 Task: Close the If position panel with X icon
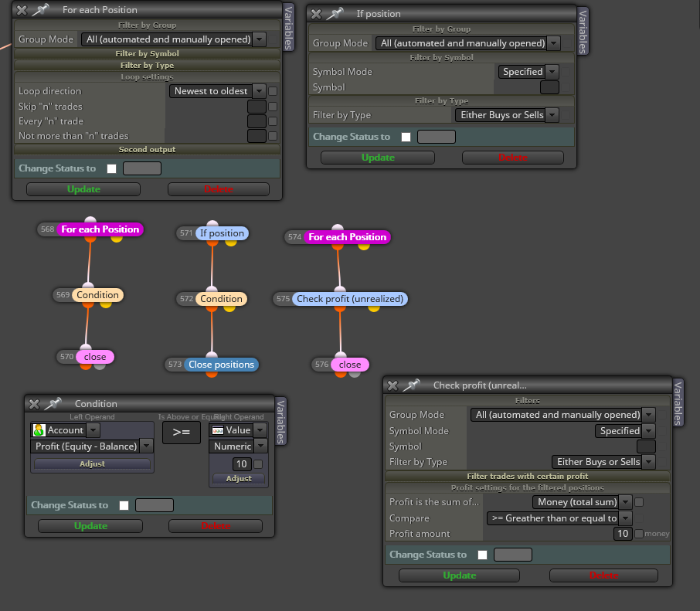[316, 14]
